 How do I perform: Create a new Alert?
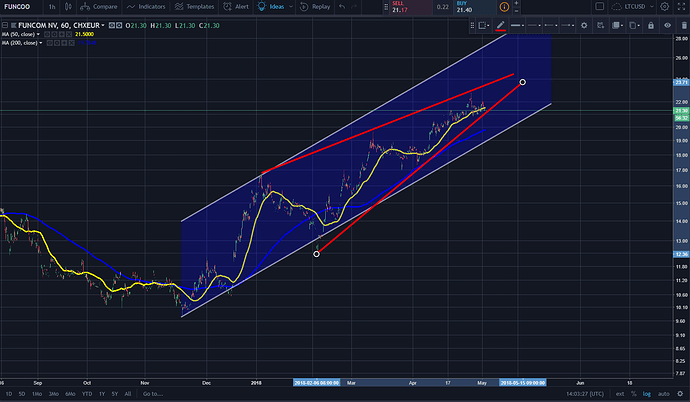[235, 7]
